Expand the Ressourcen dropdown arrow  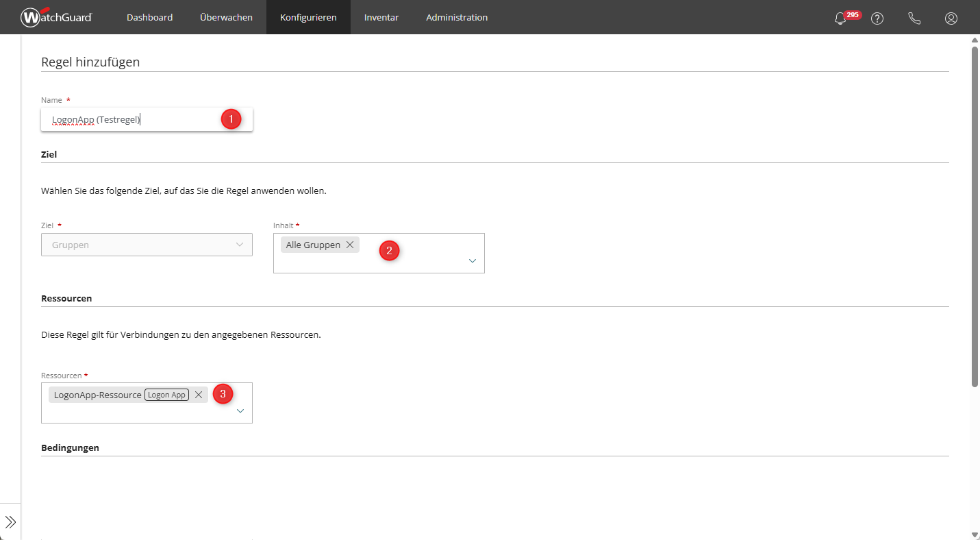coord(240,410)
